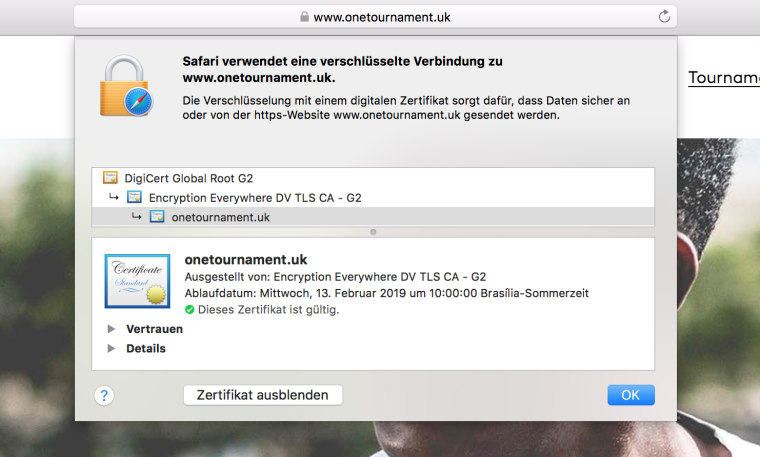This screenshot has width=760, height=457.
Task: Click the padlock icon in the address bar
Action: 304,17
